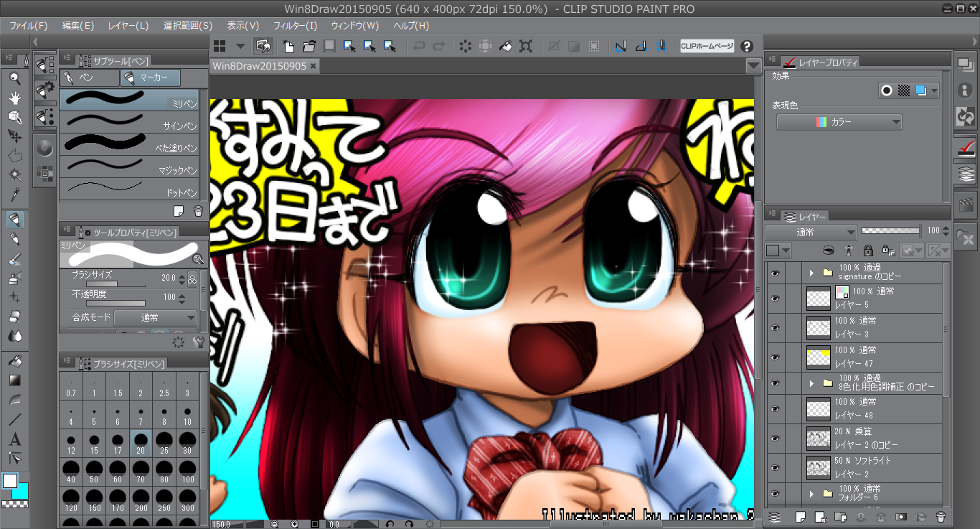Screen dimensions: 980x529
Task: Click the Redo arrow icon
Action: [439, 47]
